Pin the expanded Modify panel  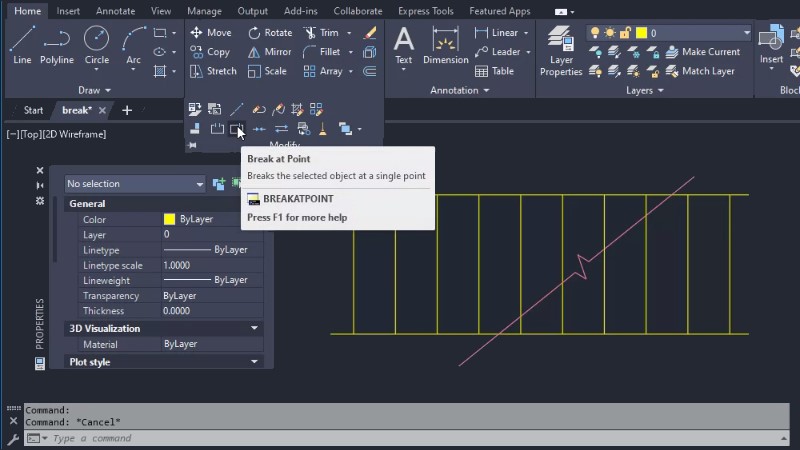tap(192, 145)
